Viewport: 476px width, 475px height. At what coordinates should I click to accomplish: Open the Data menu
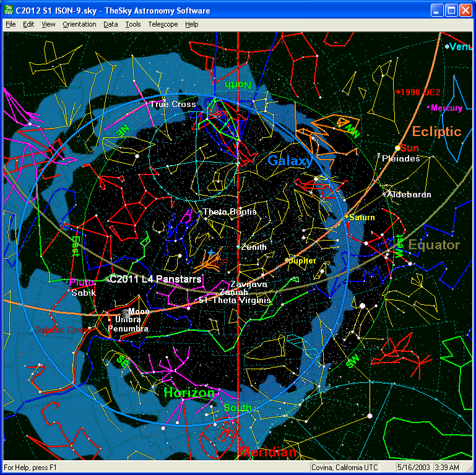pos(111,24)
